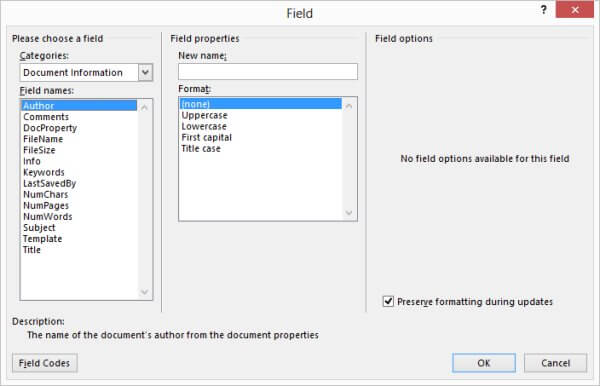Click the Field Codes button
This screenshot has width=600, height=386.
point(45,363)
